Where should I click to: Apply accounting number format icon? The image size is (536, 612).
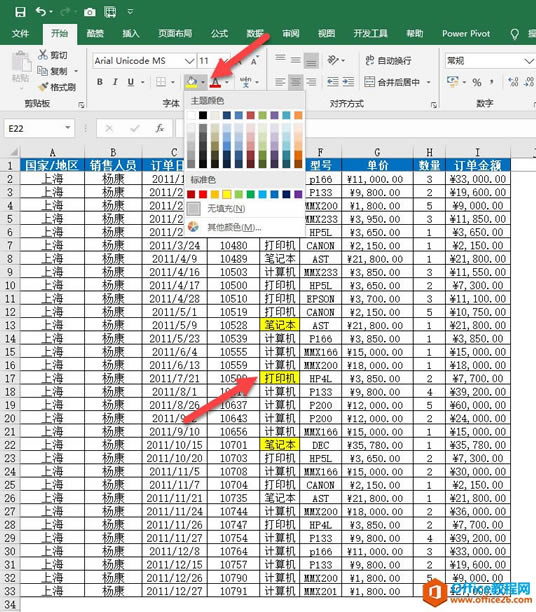tap(452, 82)
